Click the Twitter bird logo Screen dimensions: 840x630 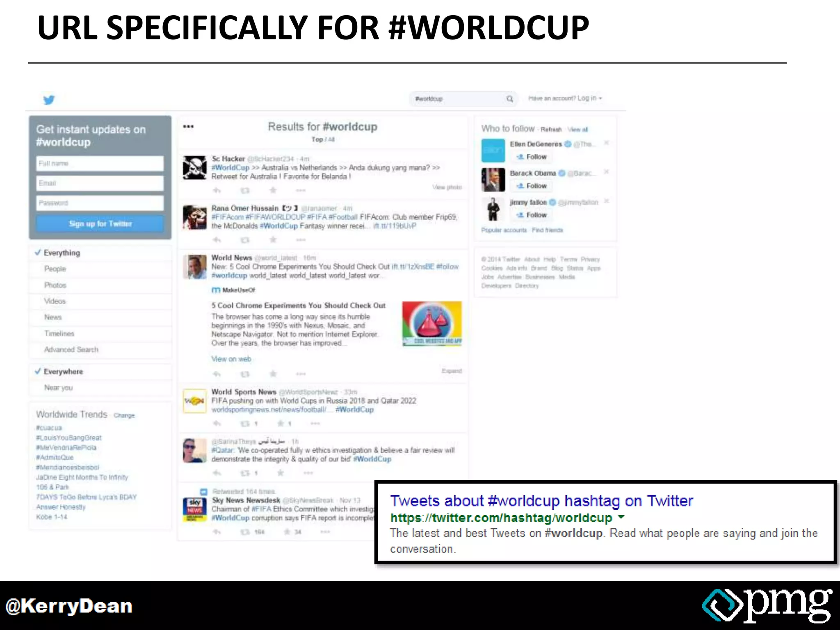[x=49, y=100]
